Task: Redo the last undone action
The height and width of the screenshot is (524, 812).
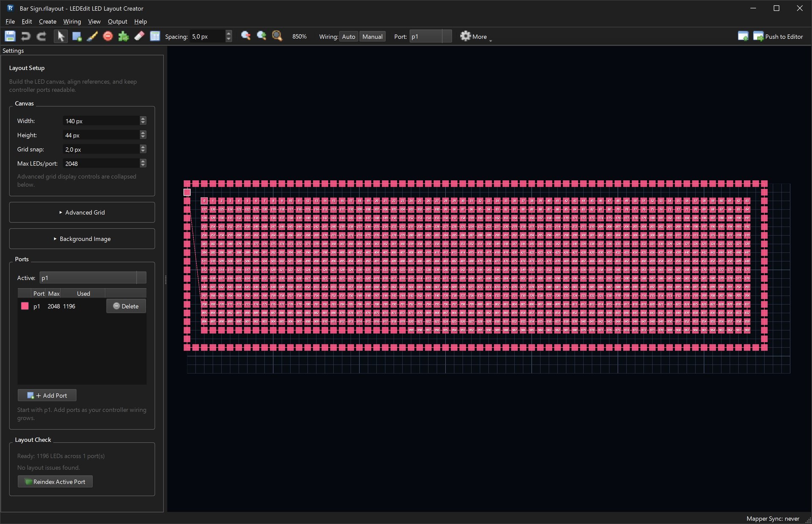Action: tap(41, 36)
